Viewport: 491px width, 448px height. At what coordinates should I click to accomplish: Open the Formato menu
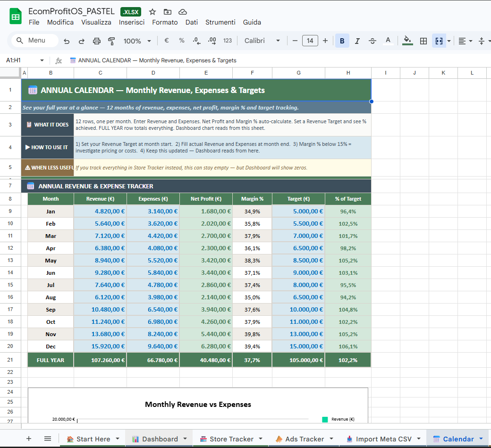coord(165,22)
